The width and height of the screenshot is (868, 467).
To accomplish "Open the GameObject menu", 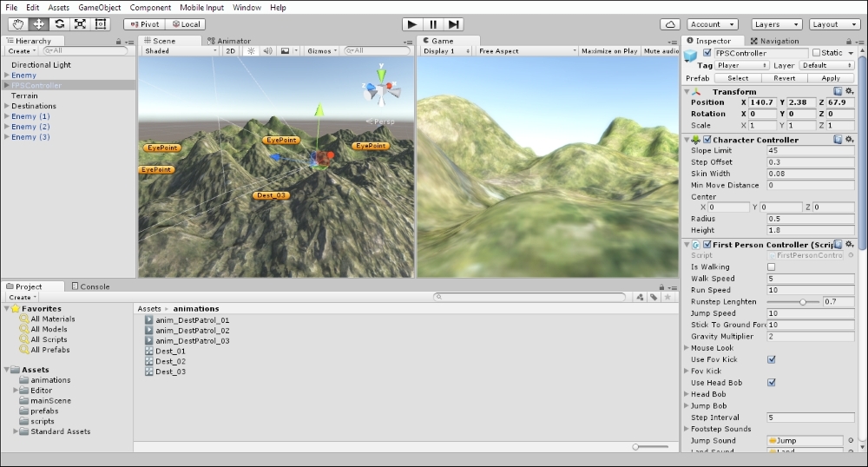I will pyautogui.click(x=100, y=7).
